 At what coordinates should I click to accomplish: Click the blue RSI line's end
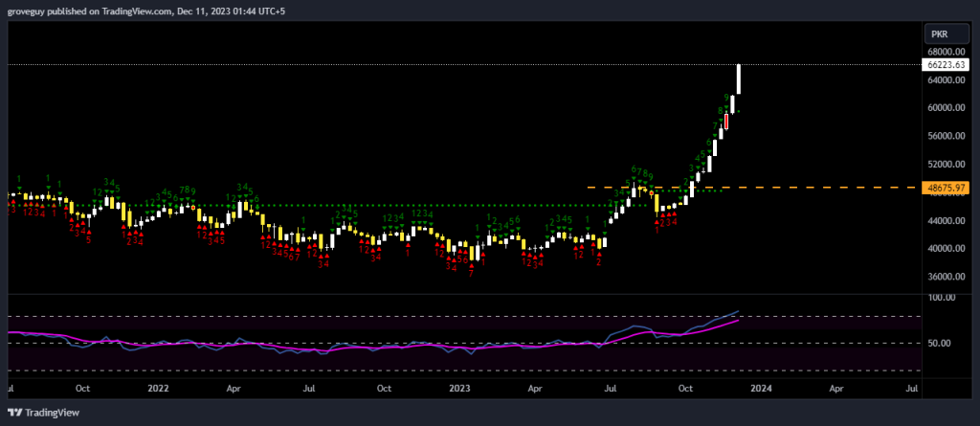(738, 311)
